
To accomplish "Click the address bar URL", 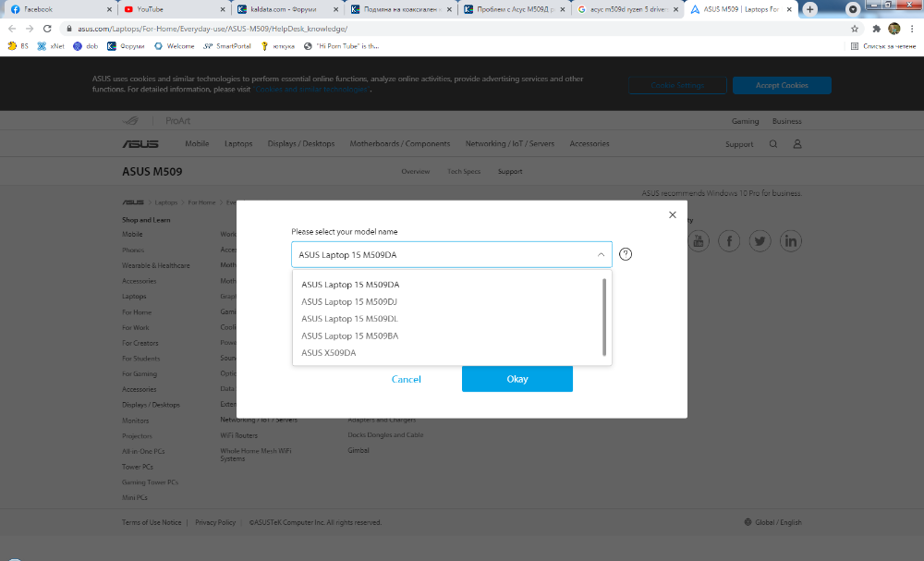I will click(213, 29).
